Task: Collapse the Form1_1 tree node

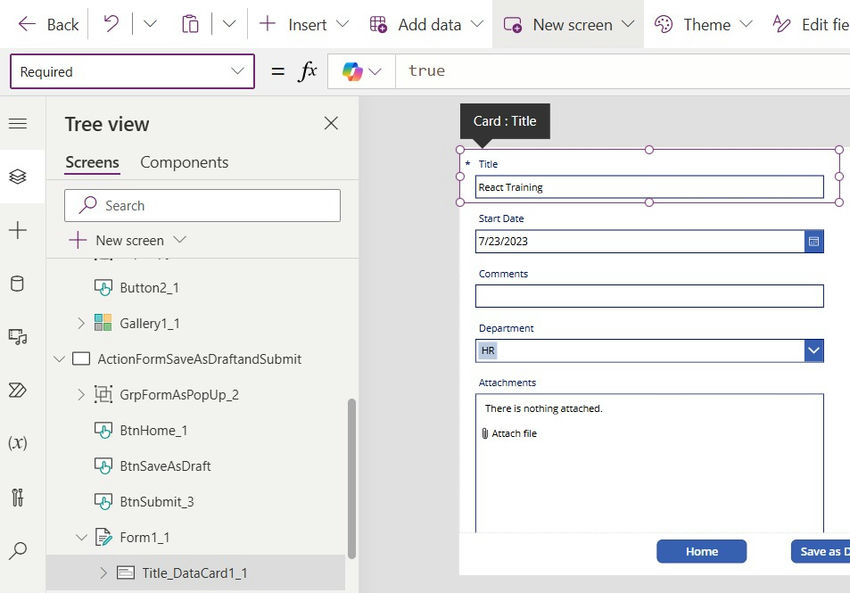Action: 81,537
